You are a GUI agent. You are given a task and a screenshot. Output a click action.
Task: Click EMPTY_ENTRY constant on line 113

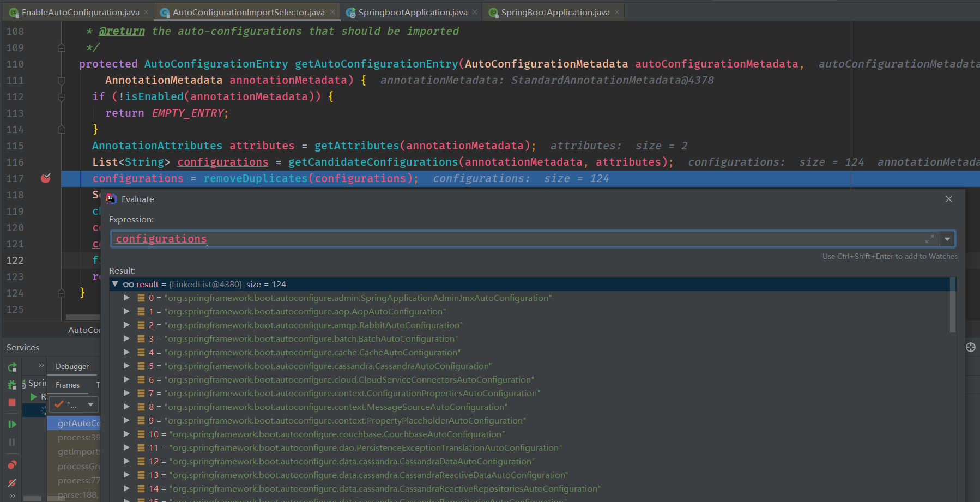[187, 113]
